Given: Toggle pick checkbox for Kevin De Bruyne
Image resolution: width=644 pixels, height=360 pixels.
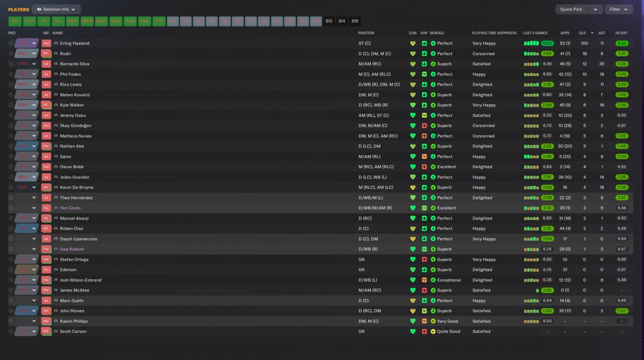Looking at the screenshot, I should [x=11, y=187].
